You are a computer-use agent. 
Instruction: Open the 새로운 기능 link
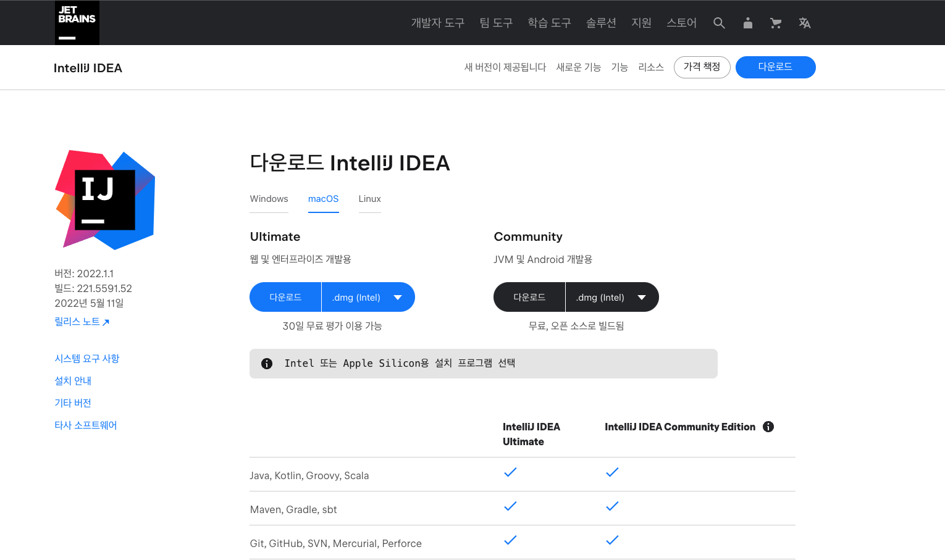[579, 67]
